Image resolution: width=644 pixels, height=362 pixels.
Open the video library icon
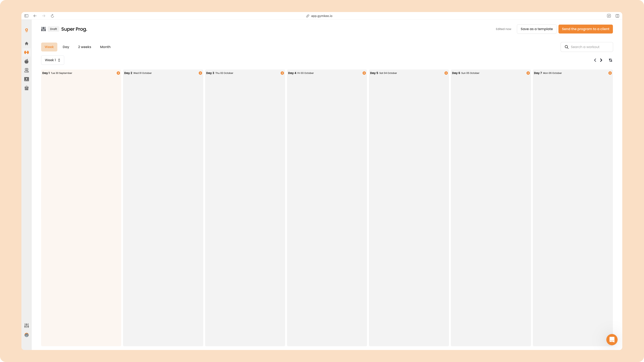coord(27,79)
